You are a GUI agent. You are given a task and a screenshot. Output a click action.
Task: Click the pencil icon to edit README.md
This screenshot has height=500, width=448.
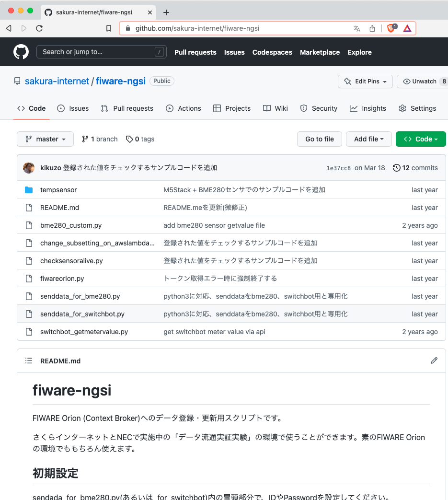point(434,360)
